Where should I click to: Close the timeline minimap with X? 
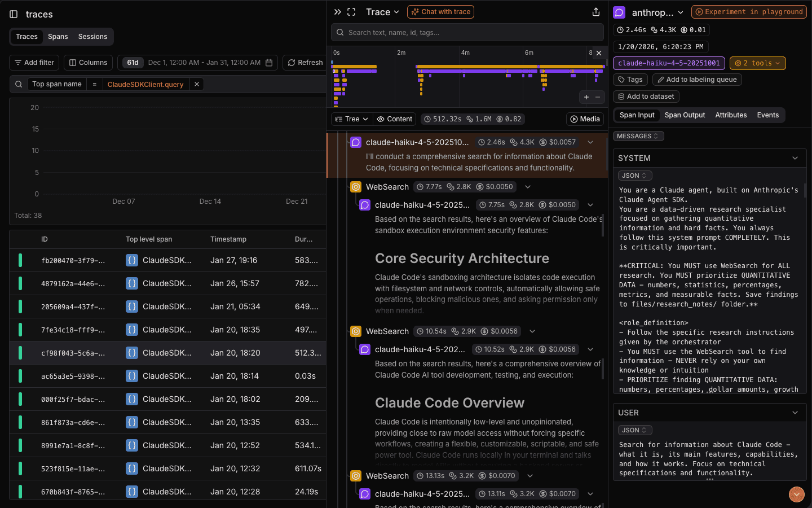pos(599,53)
